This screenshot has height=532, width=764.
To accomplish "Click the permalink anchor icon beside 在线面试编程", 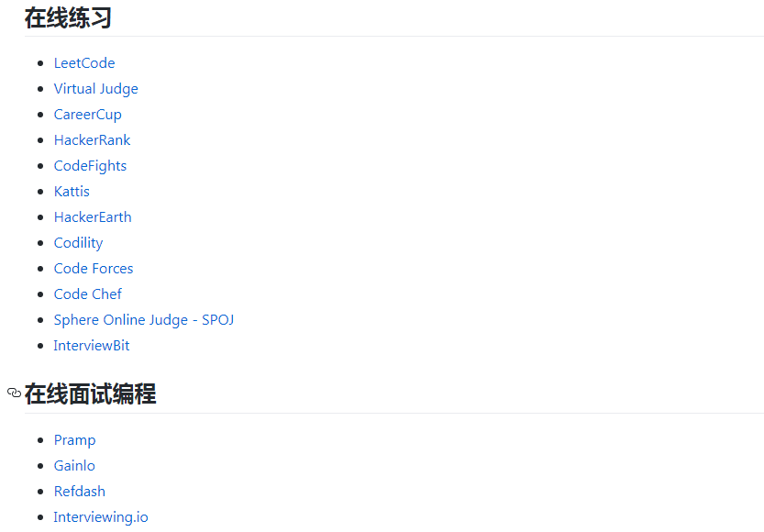I will (13, 393).
